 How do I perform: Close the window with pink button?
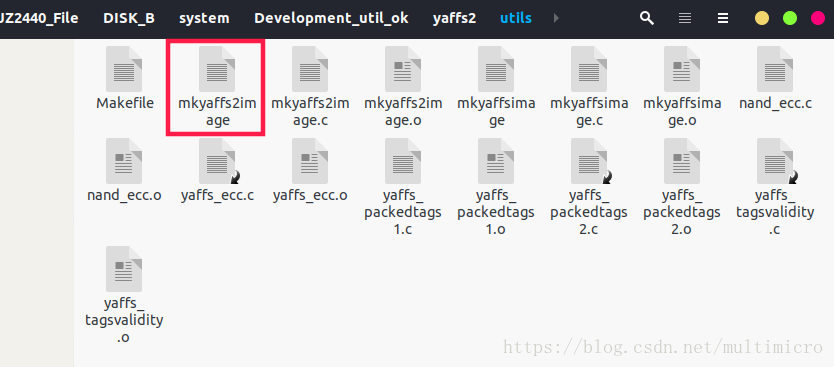coord(818,19)
